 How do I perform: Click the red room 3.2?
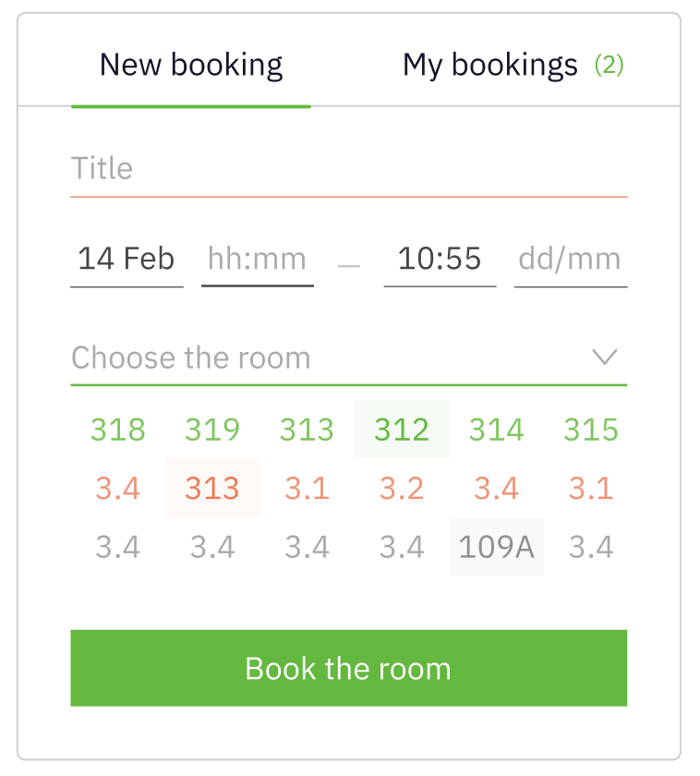coord(402,488)
